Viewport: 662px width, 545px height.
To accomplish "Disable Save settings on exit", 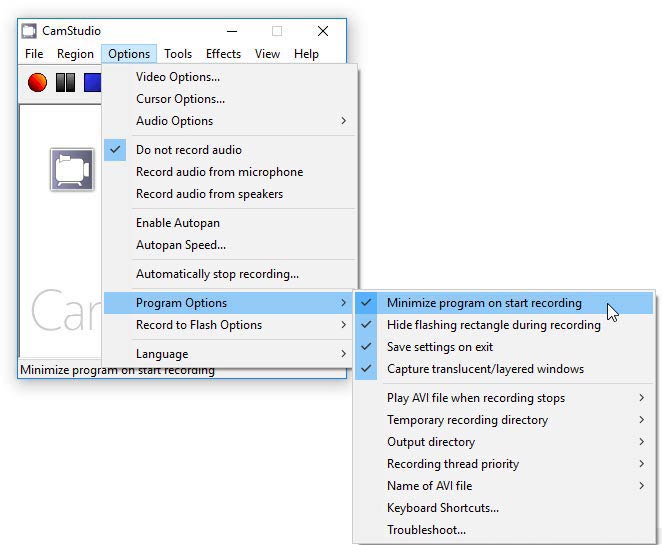I will pos(440,347).
